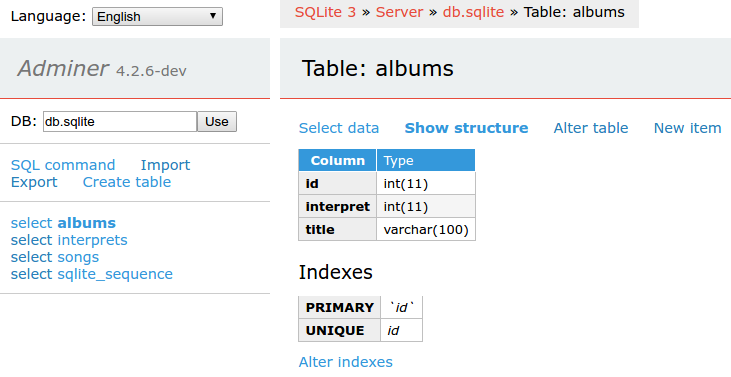Click the Use button

[x=217, y=122]
